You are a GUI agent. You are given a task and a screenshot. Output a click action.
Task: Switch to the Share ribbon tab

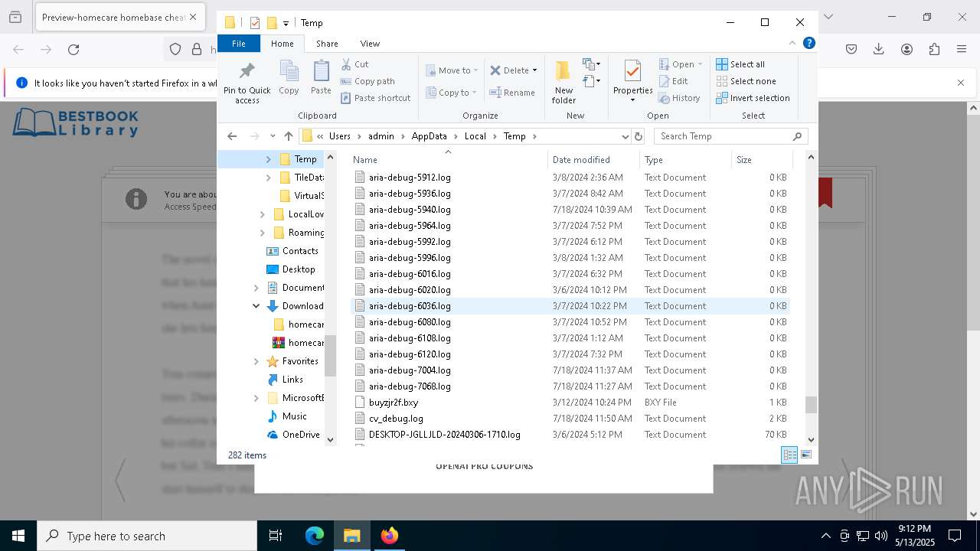[327, 44]
